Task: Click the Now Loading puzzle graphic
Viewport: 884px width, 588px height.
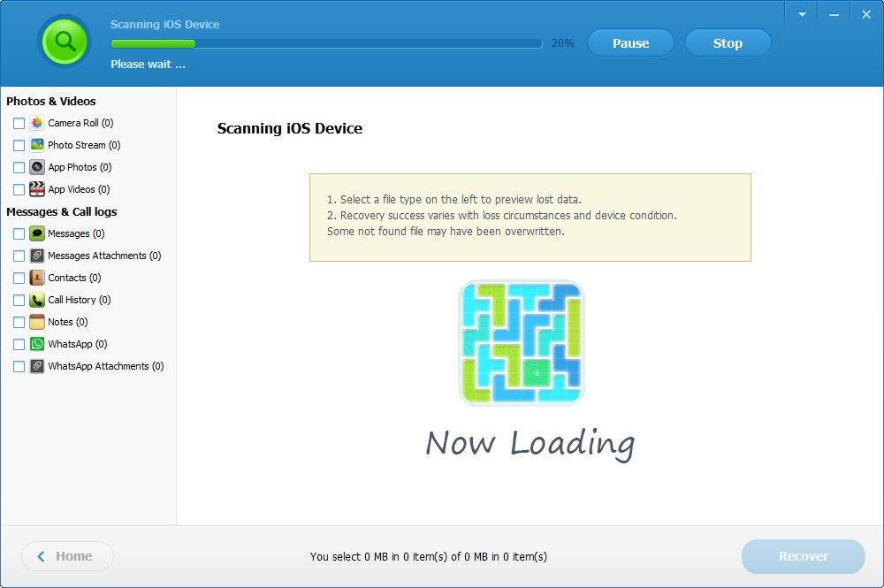Action: [521, 342]
